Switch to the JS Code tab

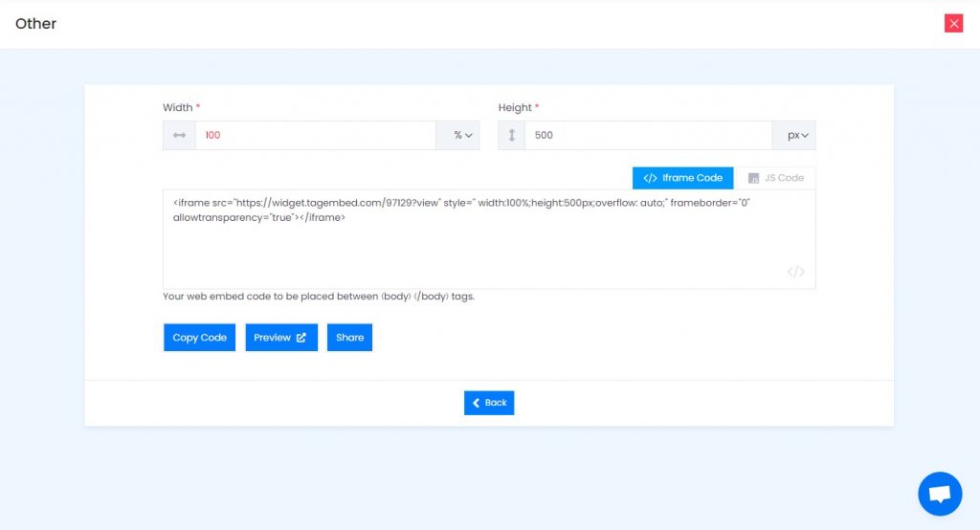click(775, 178)
